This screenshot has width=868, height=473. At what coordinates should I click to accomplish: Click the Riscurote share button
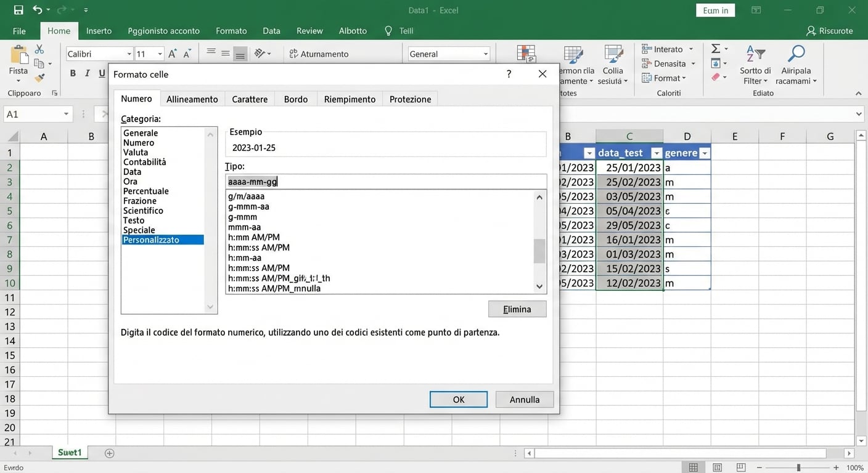click(x=830, y=31)
